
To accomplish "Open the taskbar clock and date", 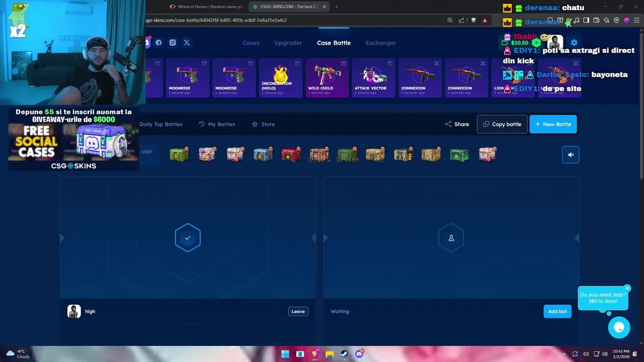I will pyautogui.click(x=621, y=354).
